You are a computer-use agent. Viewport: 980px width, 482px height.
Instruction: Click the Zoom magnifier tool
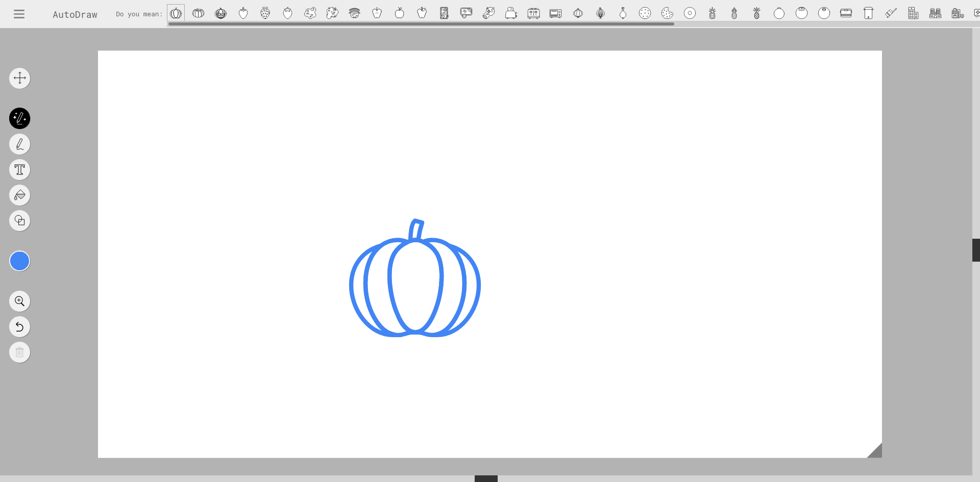[x=19, y=301]
